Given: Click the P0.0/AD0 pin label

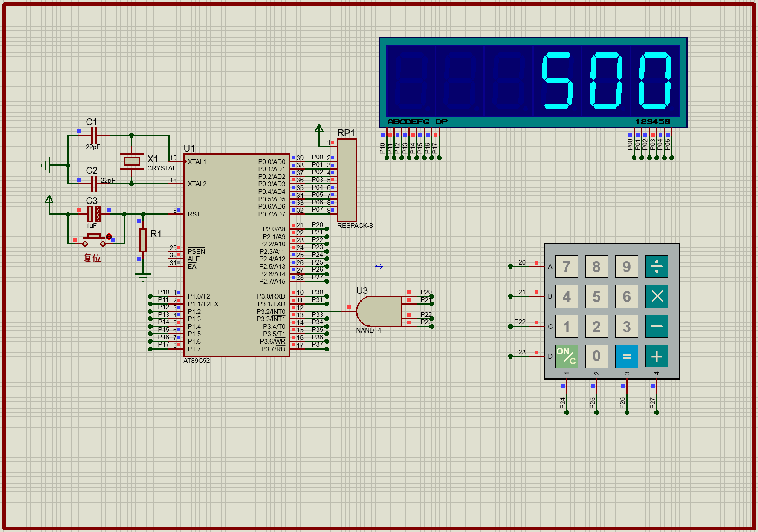Looking at the screenshot, I should [272, 162].
